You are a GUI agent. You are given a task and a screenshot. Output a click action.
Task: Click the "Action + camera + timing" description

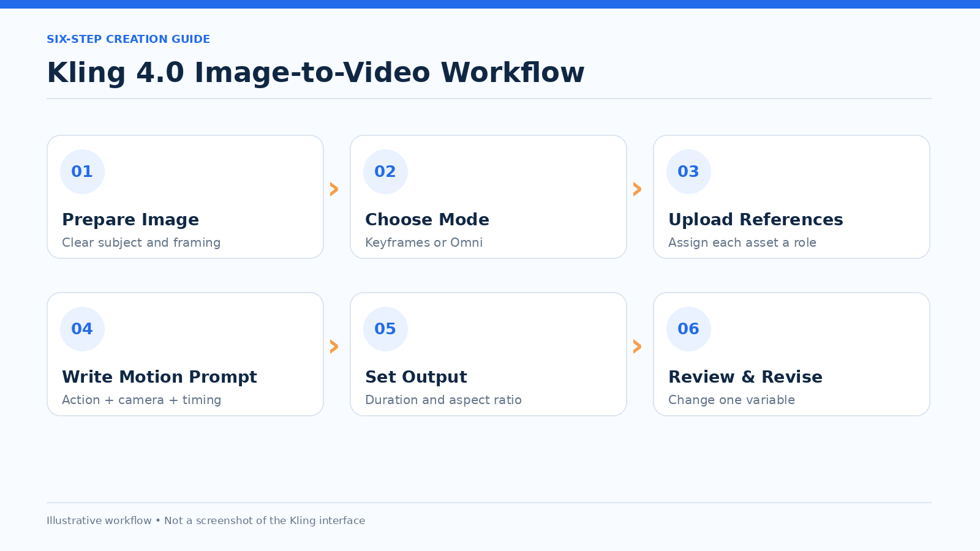point(141,400)
